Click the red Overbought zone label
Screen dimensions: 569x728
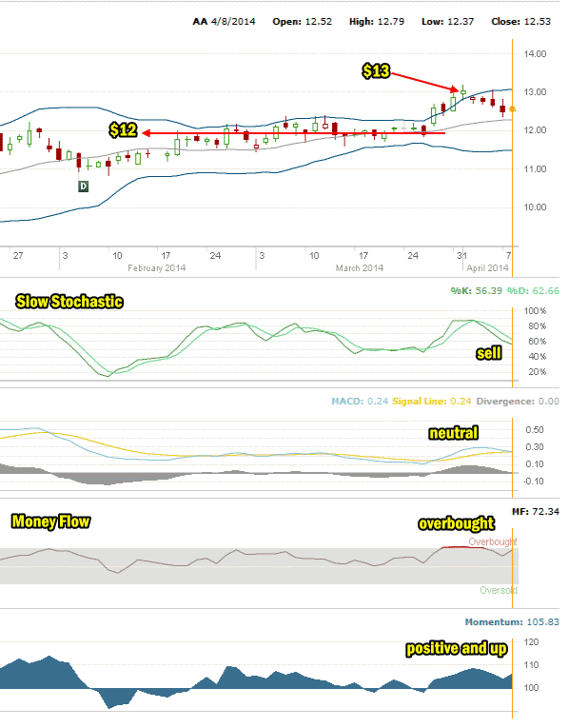coord(493,541)
